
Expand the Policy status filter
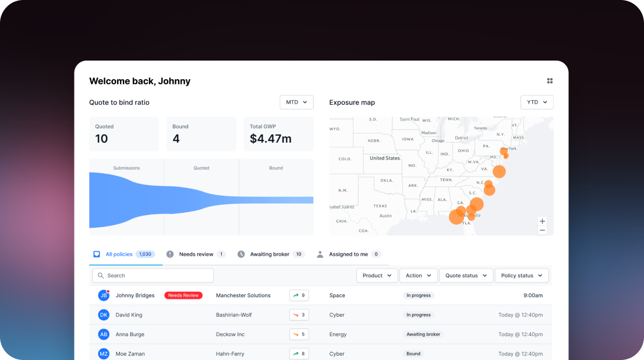tap(522, 276)
